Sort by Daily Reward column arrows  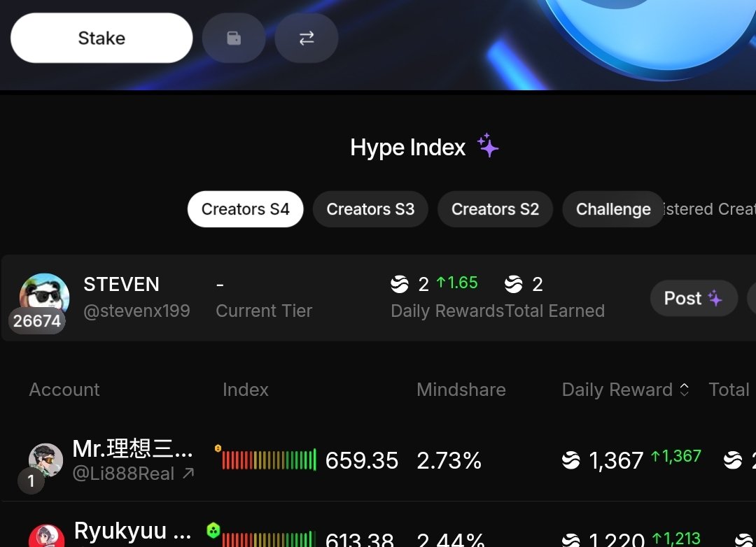[x=684, y=390]
